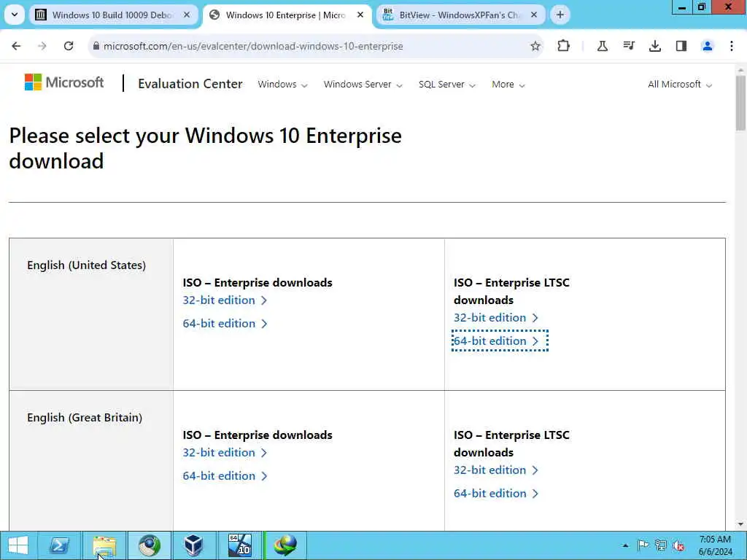This screenshot has height=560, width=747.
Task: Open the Chrome profile avatar
Action: 708,46
